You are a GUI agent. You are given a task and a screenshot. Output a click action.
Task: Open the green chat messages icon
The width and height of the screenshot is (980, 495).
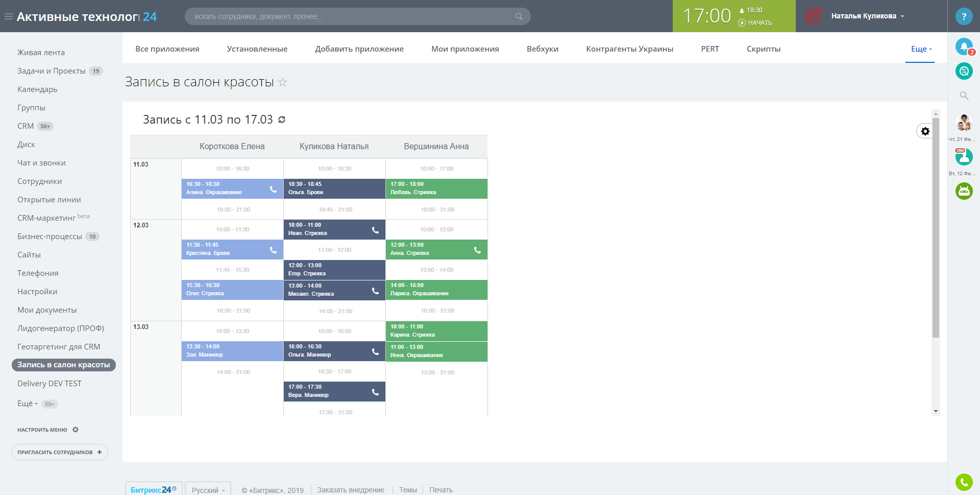coord(964,71)
